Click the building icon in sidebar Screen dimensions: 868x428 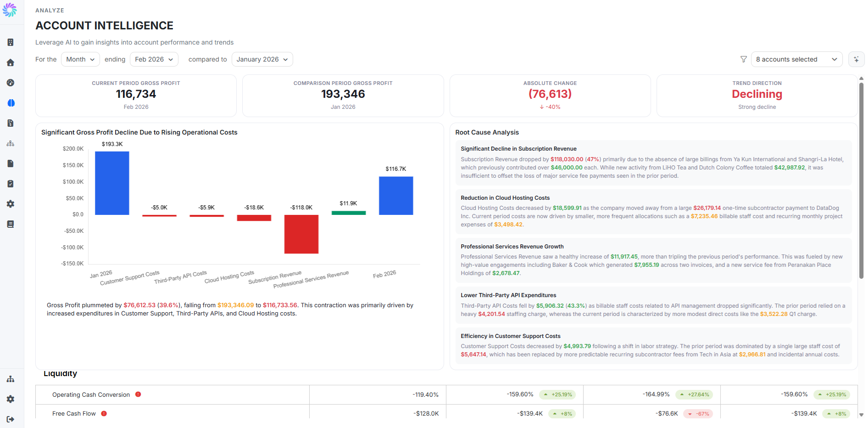[11, 42]
